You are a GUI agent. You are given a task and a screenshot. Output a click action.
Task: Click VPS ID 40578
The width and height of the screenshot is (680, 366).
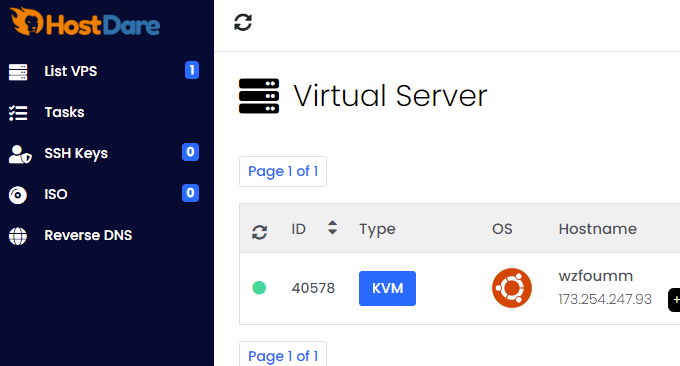point(313,288)
